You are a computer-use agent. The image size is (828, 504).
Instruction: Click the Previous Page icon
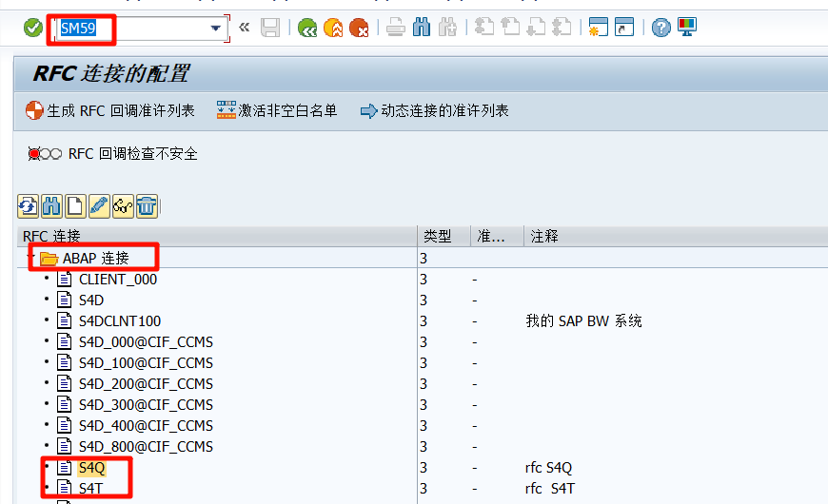click(510, 28)
